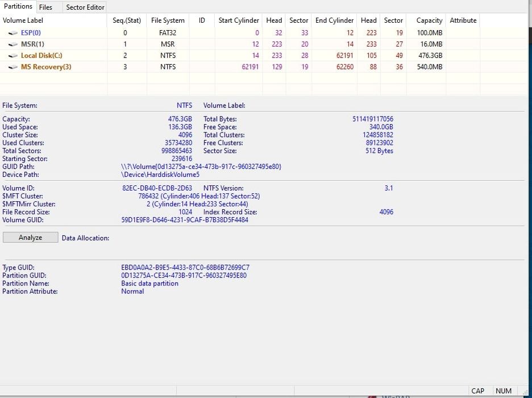Open the Sector Editor tab
This screenshot has width=532, height=398.
[85, 7]
